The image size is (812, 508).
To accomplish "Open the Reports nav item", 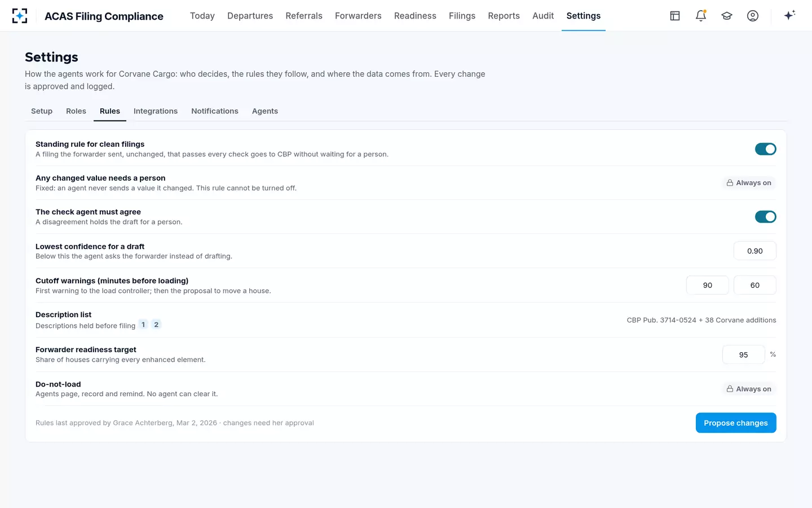I will point(504,16).
